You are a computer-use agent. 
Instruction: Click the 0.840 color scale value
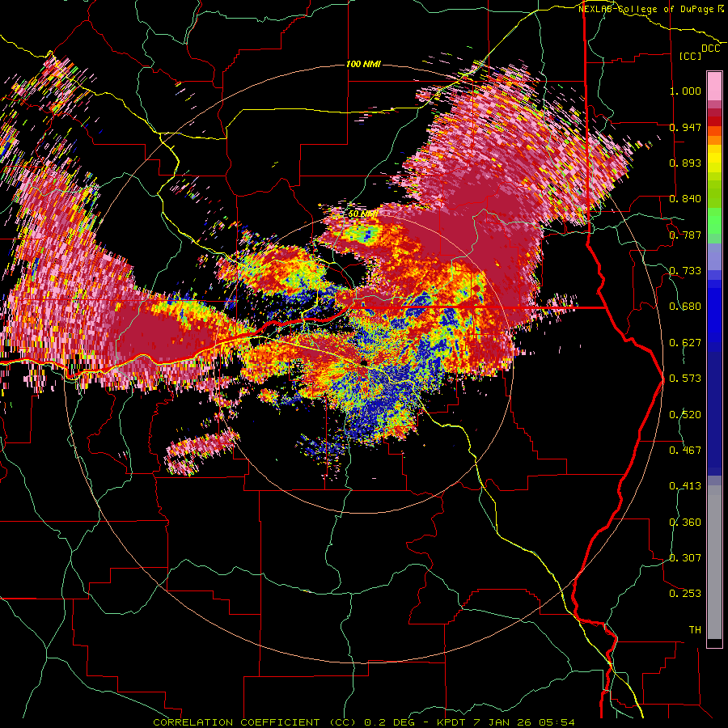point(685,199)
